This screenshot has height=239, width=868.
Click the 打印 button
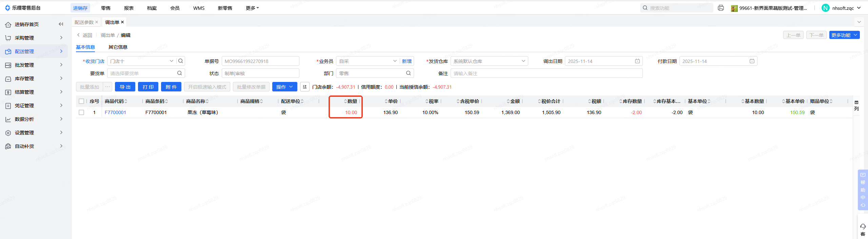click(148, 87)
